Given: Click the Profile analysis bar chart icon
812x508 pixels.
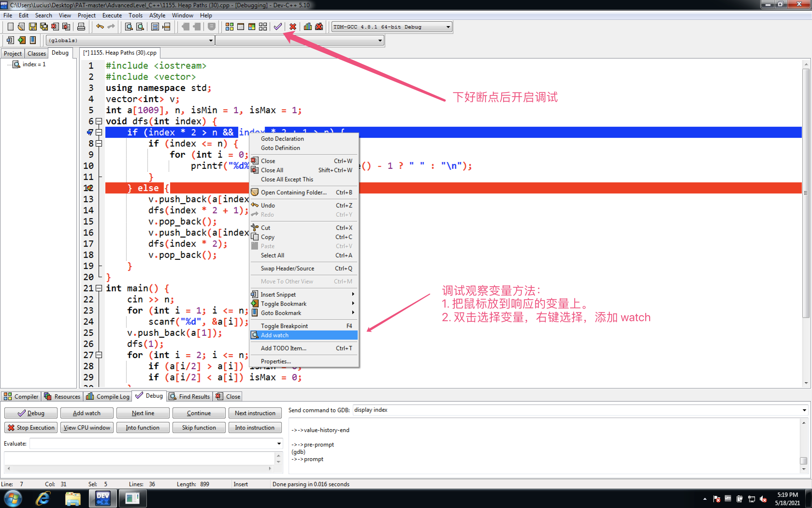Looking at the screenshot, I should click(x=308, y=27).
